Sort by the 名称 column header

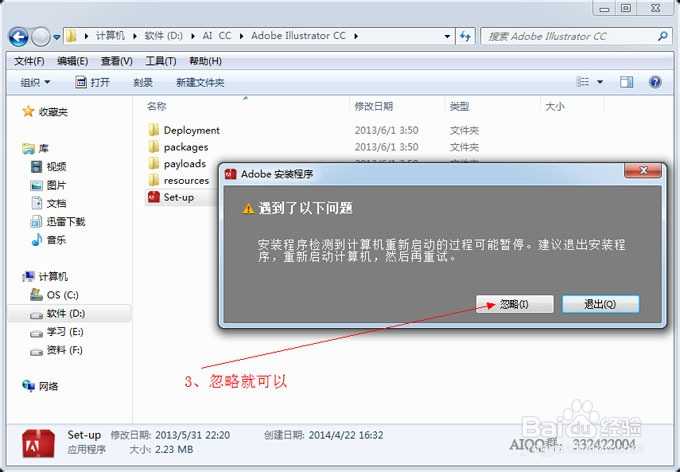(157, 106)
